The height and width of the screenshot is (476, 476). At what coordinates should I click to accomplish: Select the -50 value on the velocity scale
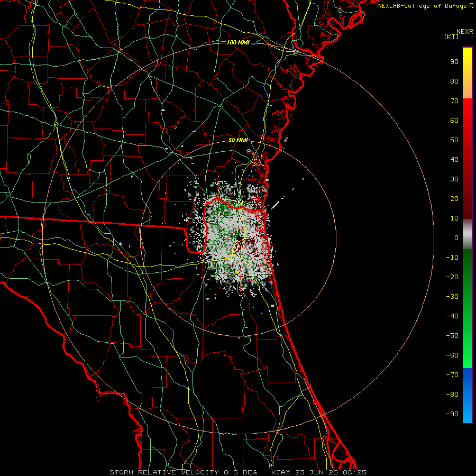point(452,336)
